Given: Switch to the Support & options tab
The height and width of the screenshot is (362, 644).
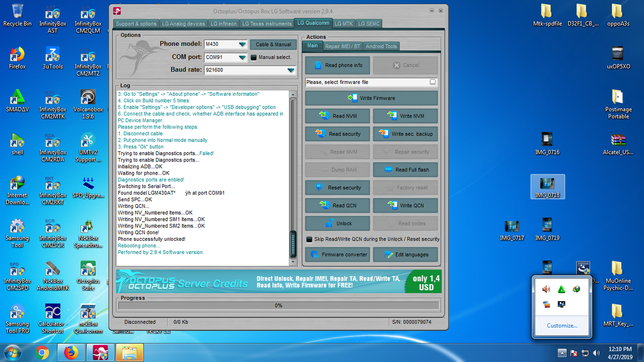Looking at the screenshot, I should pyautogui.click(x=136, y=24).
